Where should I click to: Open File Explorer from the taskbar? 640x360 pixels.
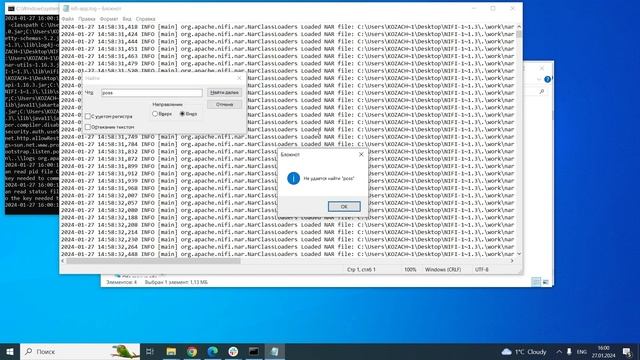point(171,351)
